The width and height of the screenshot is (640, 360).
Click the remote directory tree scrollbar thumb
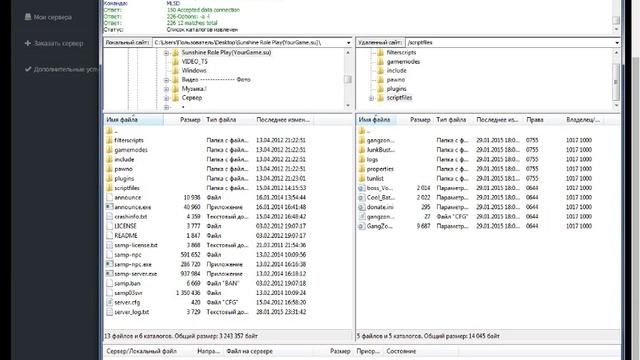(x=616, y=82)
